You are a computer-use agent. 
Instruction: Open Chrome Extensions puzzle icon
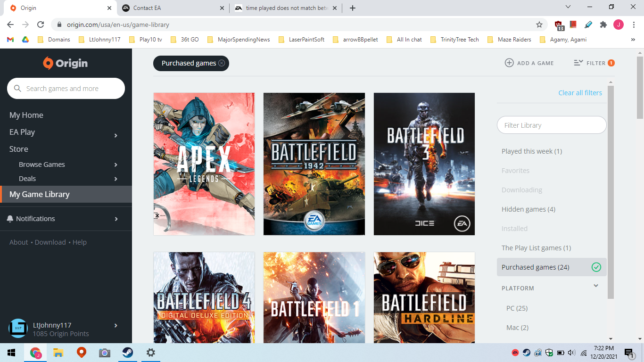click(603, 25)
